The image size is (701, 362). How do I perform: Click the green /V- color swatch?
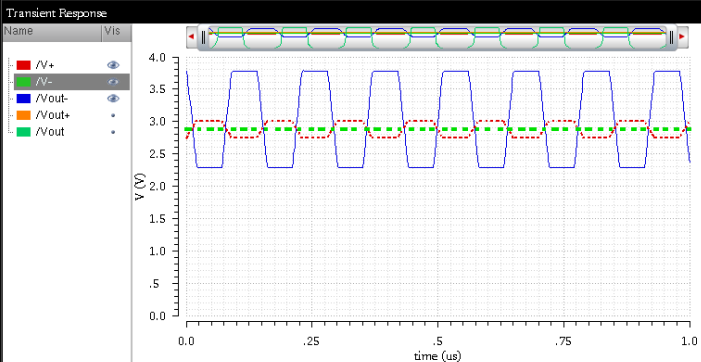point(23,82)
